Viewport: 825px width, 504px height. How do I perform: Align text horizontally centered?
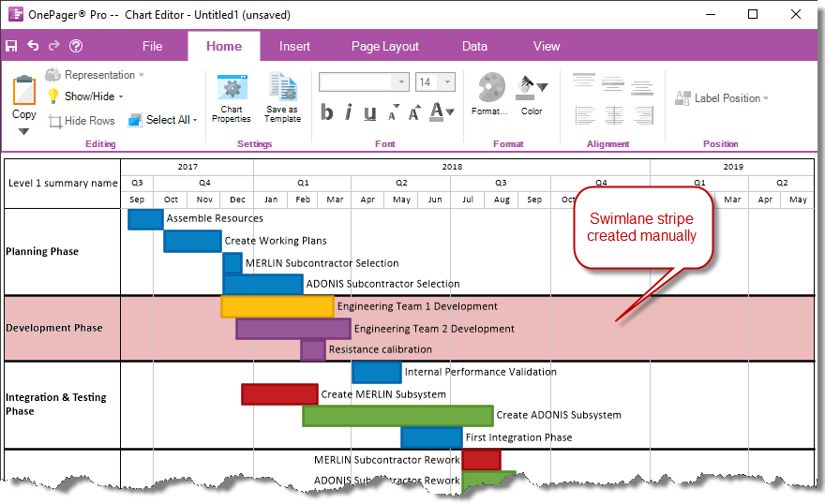click(614, 115)
